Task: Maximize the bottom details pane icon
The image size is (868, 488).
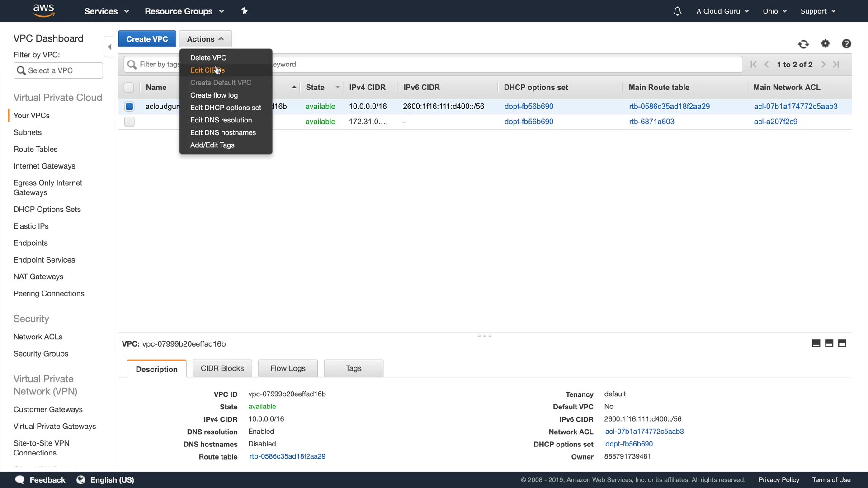Action: pyautogui.click(x=842, y=343)
